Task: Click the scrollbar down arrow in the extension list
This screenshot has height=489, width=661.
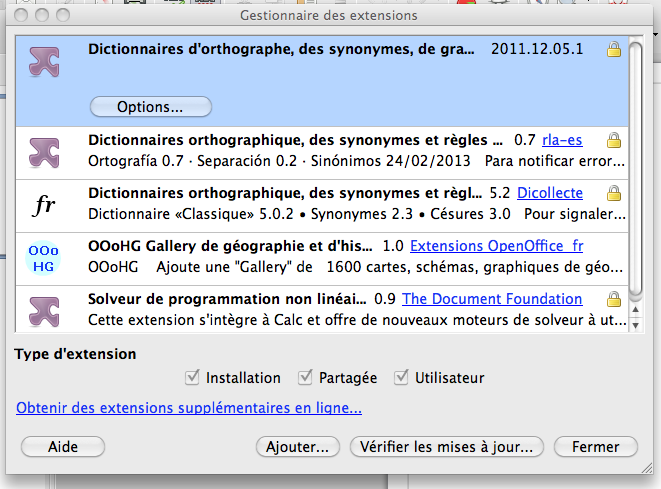Action: (x=636, y=325)
